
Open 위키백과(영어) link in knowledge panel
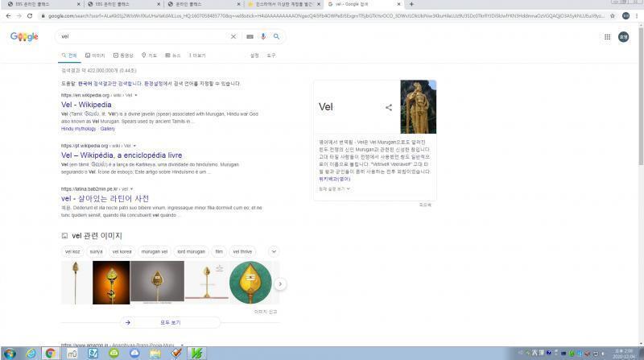[x=335, y=179]
